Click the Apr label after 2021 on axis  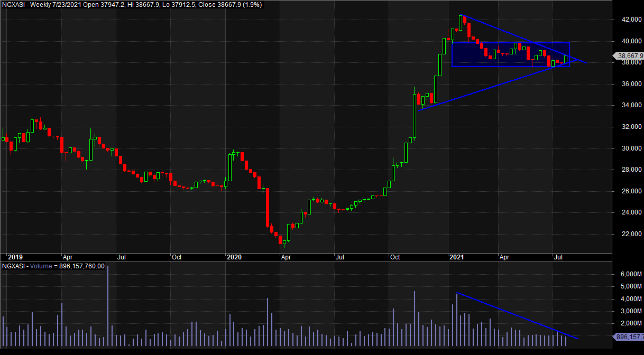504,257
